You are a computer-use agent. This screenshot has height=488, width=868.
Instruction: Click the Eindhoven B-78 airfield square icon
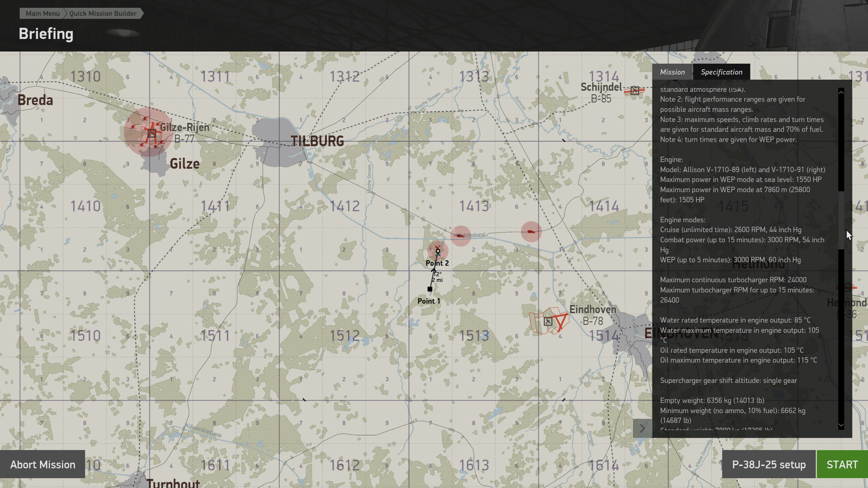548,321
